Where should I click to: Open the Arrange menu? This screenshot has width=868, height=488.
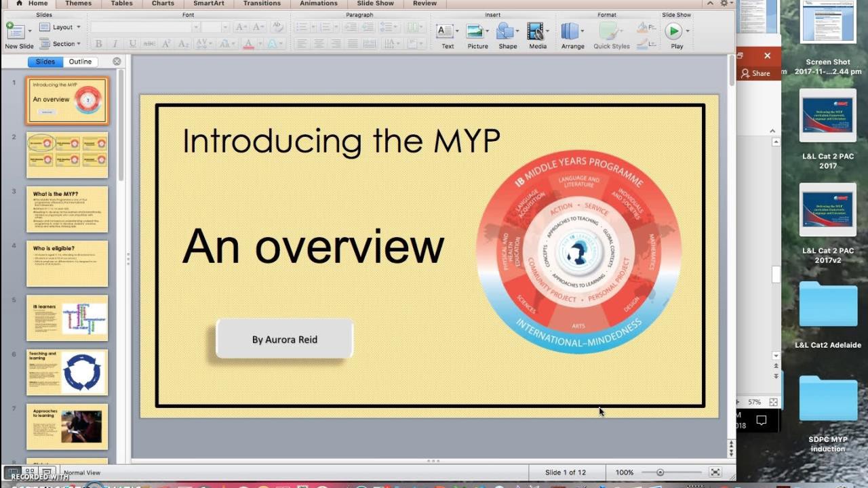coord(572,35)
